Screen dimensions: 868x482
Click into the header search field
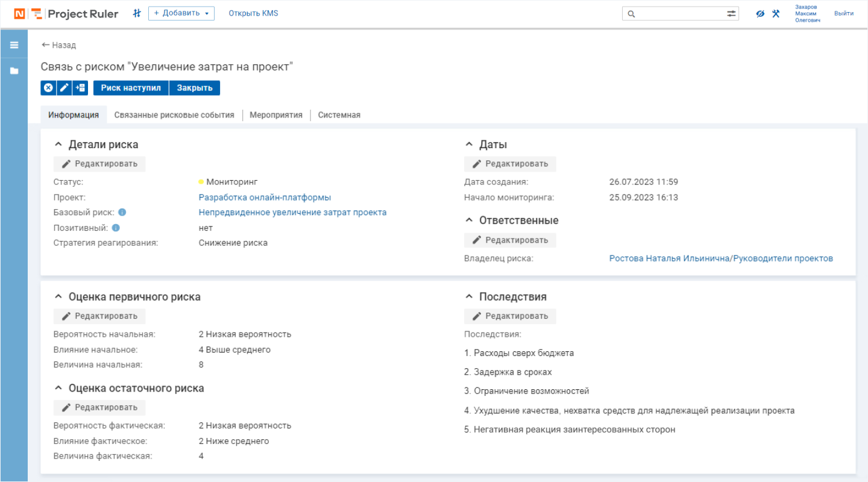675,13
